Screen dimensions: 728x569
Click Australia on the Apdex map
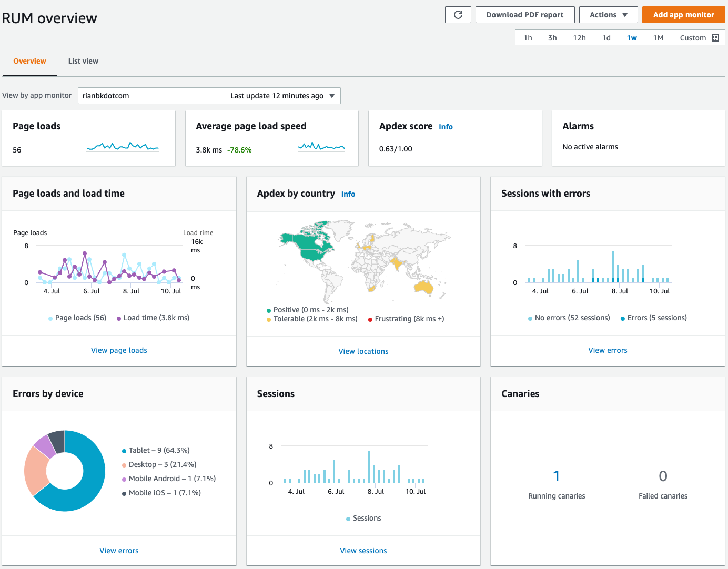pos(424,287)
